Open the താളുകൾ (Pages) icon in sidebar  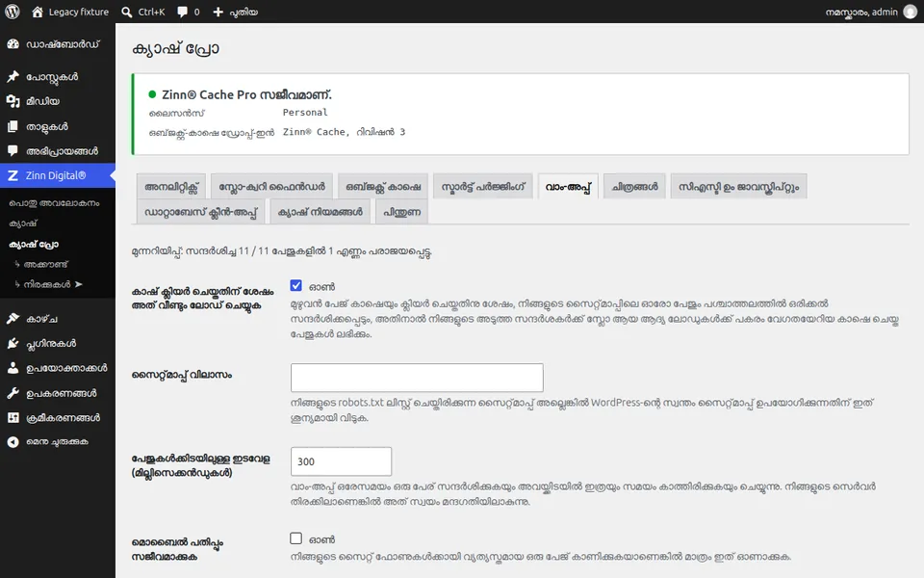(x=13, y=126)
